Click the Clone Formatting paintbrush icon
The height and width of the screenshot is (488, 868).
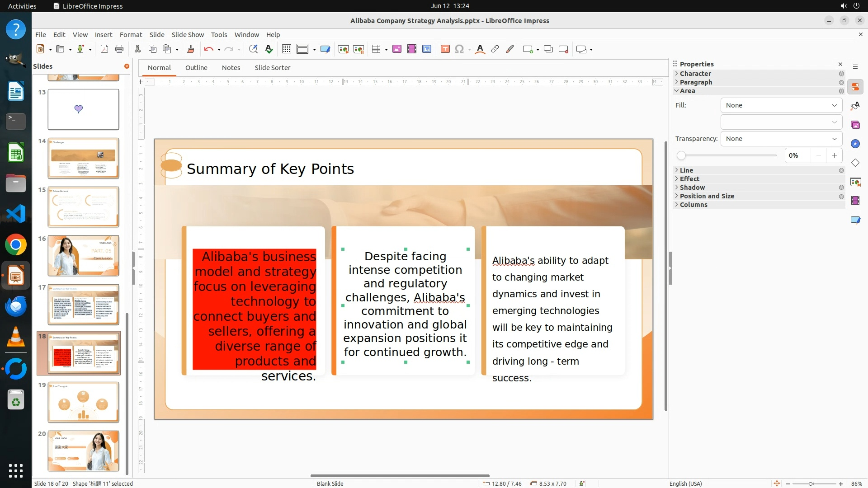(190, 49)
